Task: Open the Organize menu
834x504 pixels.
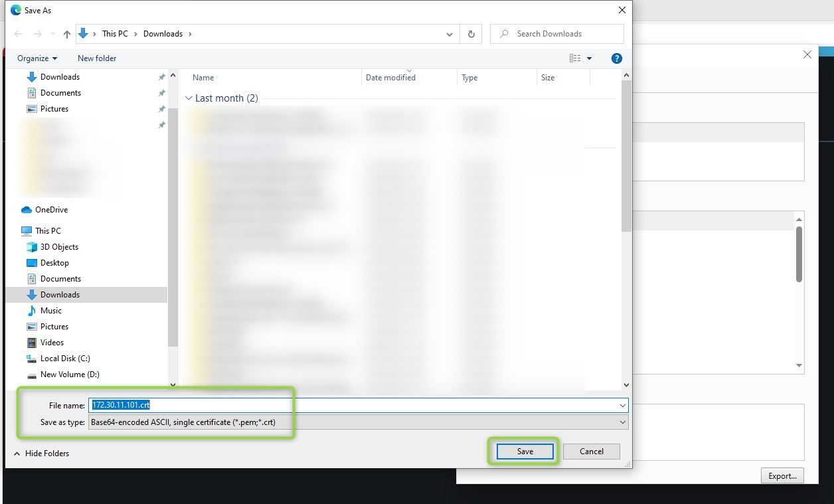Action: [37, 58]
